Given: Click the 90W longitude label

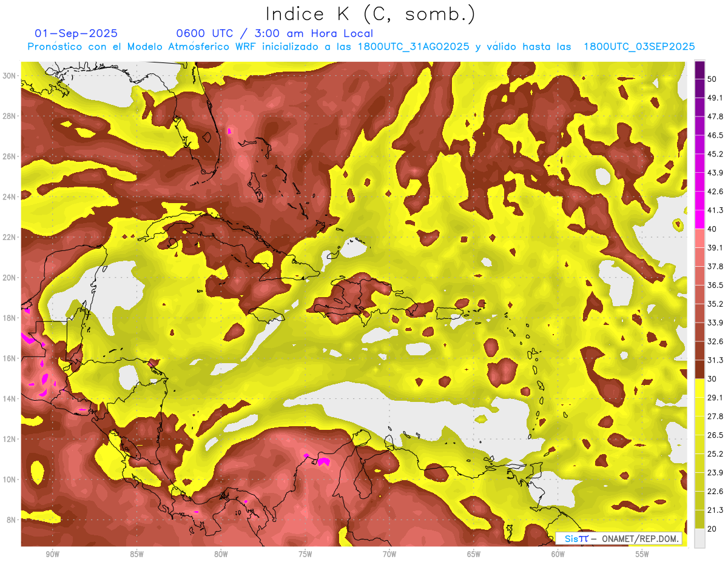Looking at the screenshot, I should [x=52, y=554].
